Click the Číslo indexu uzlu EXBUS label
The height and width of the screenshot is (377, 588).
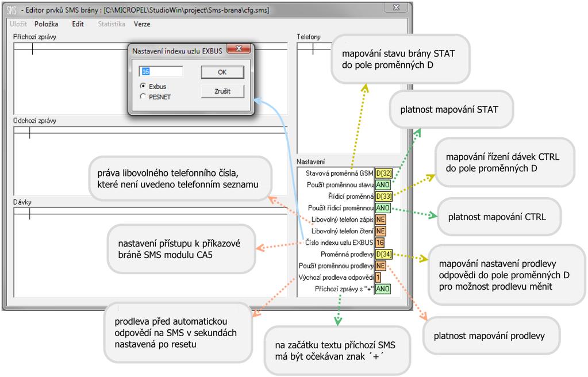(x=339, y=243)
